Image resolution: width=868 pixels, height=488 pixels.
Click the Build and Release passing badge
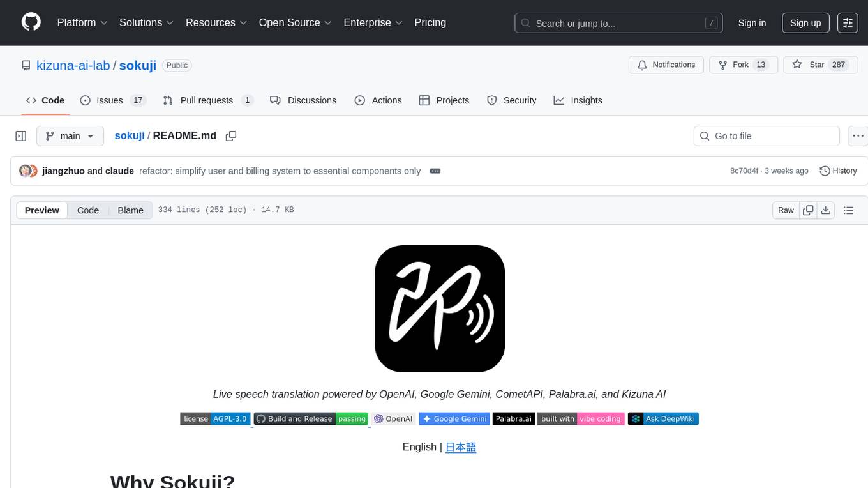tap(311, 419)
